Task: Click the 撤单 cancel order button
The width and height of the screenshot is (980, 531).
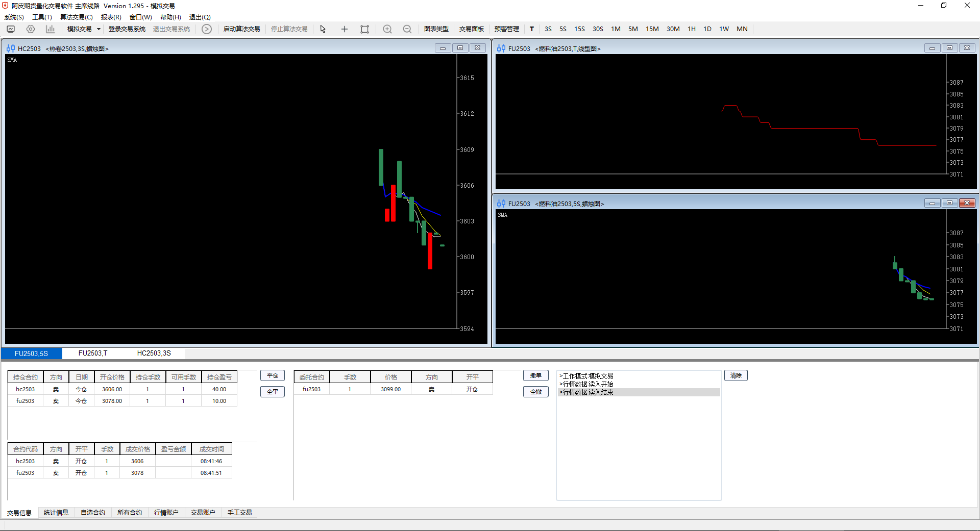Action: pos(535,375)
